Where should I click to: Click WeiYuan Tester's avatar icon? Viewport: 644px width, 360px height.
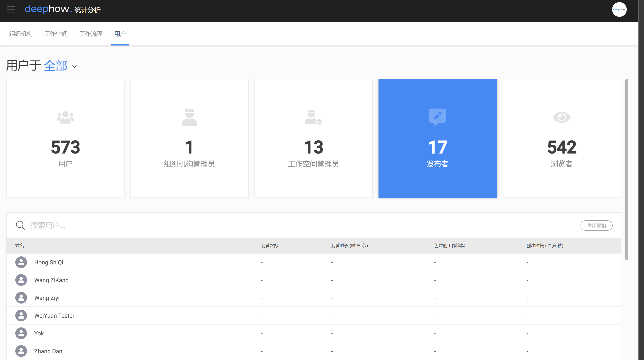(x=21, y=315)
